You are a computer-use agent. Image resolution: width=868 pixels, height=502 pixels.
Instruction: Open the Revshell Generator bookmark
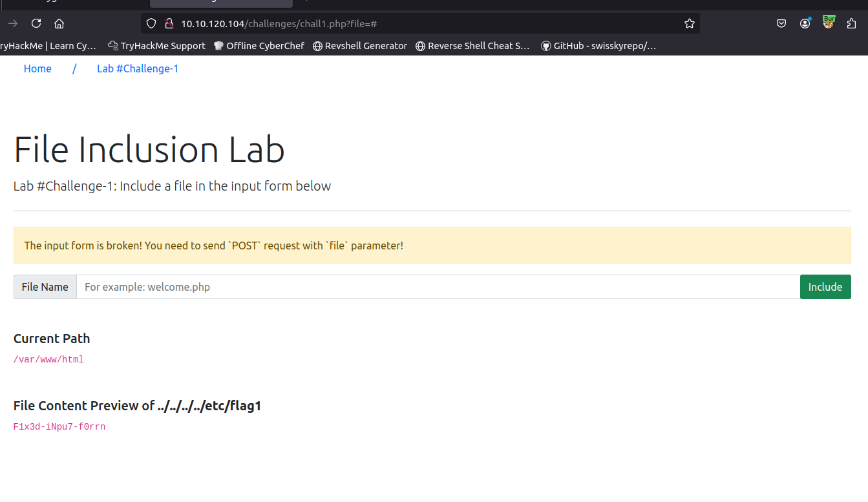click(x=359, y=46)
